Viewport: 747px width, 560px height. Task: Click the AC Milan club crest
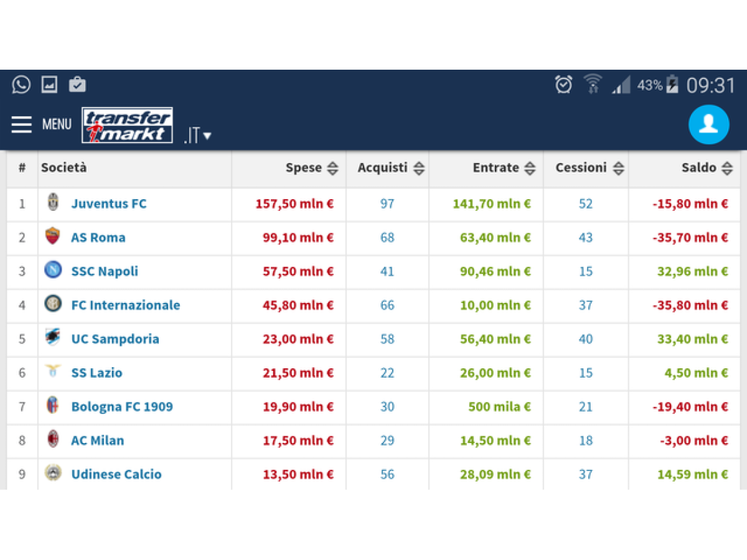click(x=53, y=439)
